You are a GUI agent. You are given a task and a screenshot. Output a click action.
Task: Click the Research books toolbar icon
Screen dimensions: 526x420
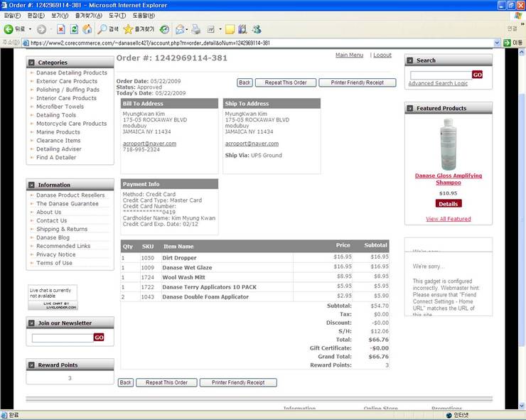point(242,30)
